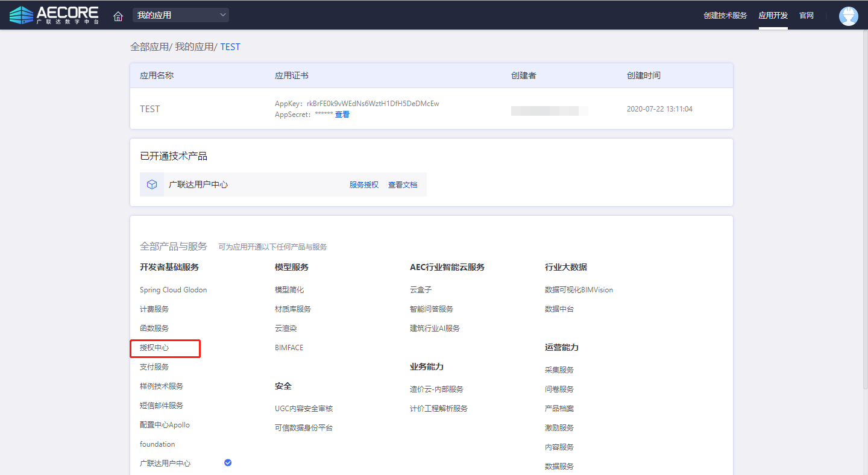The height and width of the screenshot is (475, 868).
Task: Open the BIMFACE model service
Action: coord(289,348)
